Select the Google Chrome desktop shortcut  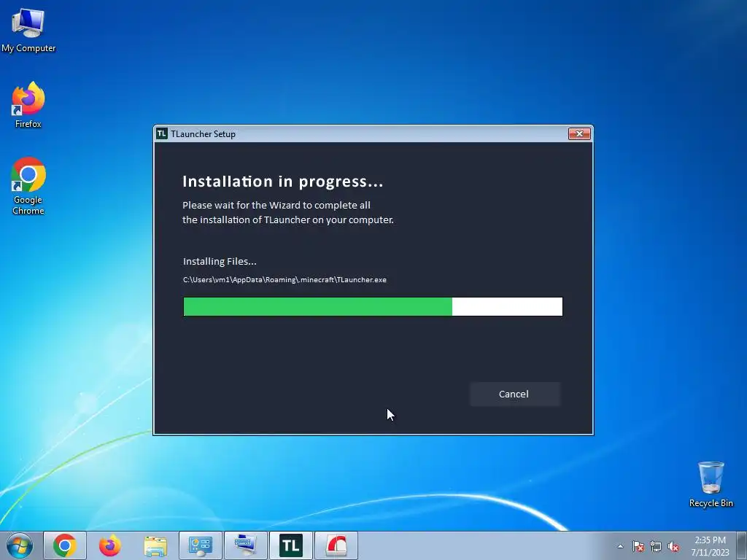pyautogui.click(x=28, y=186)
